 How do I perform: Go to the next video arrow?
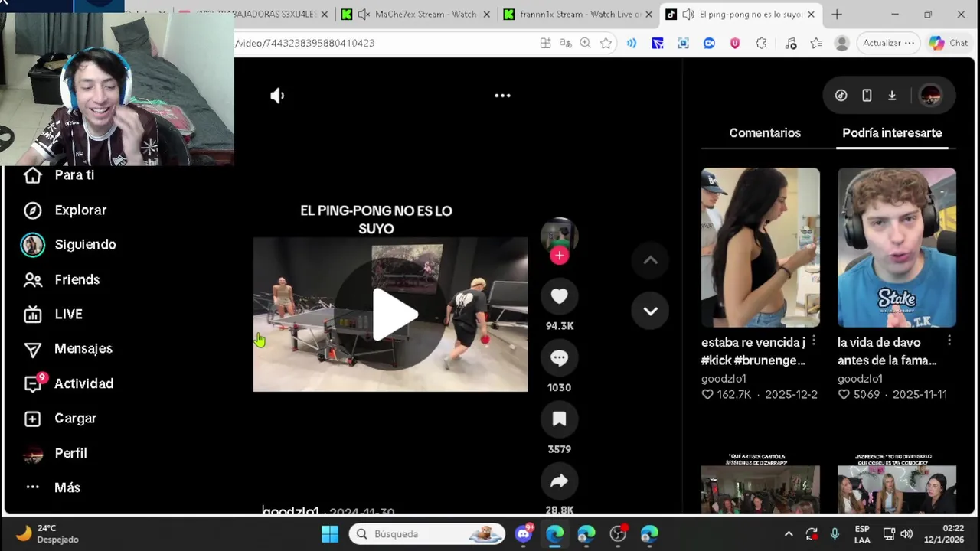[x=650, y=311]
